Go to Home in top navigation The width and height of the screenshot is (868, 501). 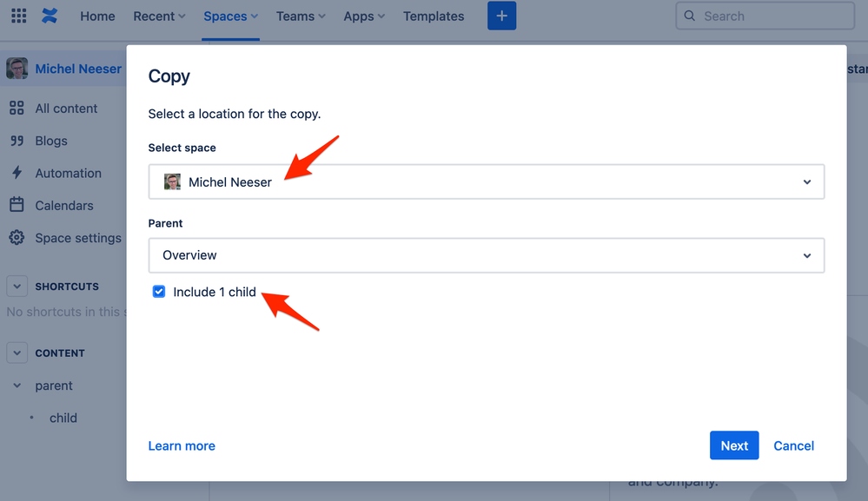click(97, 16)
